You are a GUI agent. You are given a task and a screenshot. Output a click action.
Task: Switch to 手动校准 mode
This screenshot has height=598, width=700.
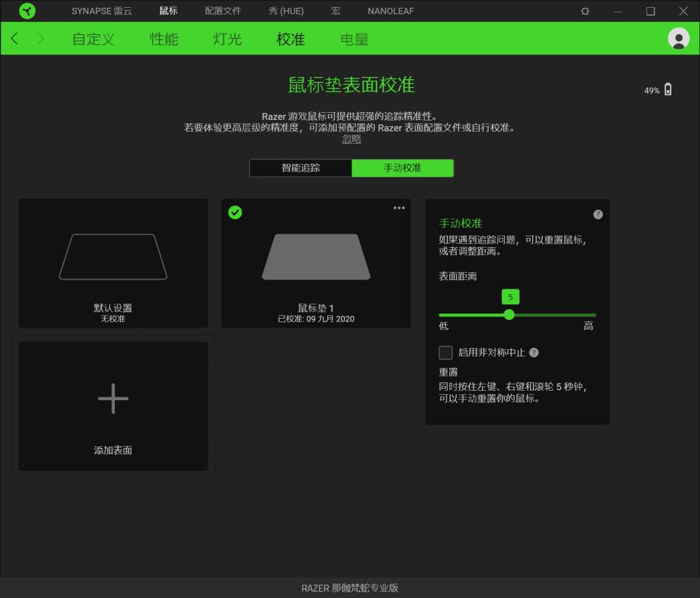tap(403, 168)
